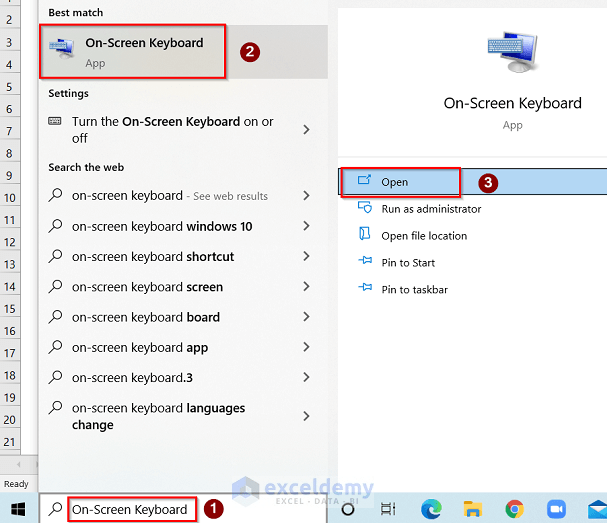This screenshot has height=523, width=607.
Task: Click the taskbar search box containing On-Screen Keyboard
Action: tap(183, 509)
